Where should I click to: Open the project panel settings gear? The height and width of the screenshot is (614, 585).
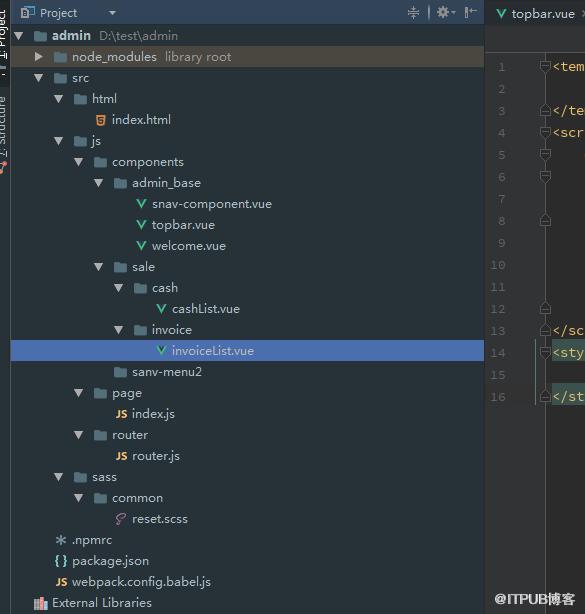pos(445,13)
